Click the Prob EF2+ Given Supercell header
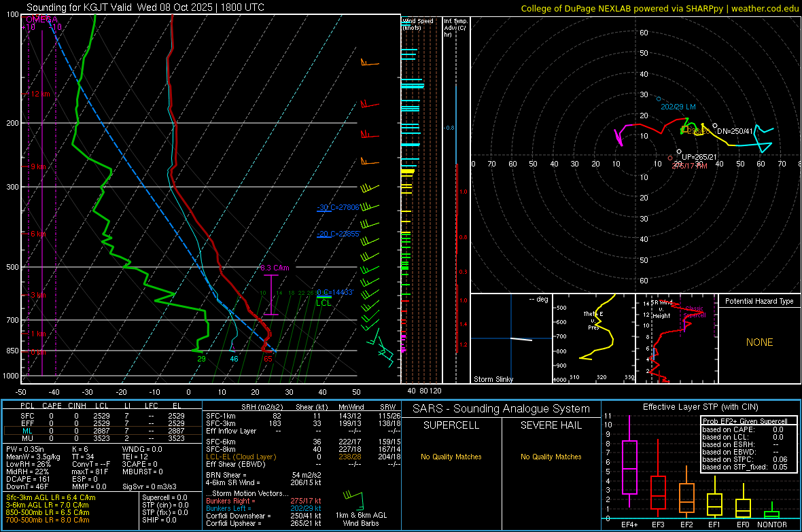 [745, 421]
